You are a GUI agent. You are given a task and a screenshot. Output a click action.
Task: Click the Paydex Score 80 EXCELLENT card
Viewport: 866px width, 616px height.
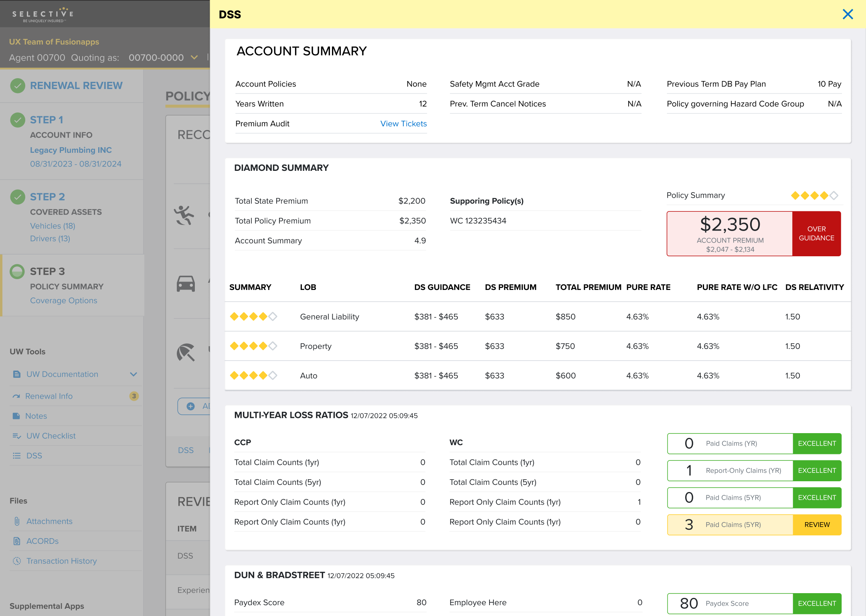coord(754,604)
